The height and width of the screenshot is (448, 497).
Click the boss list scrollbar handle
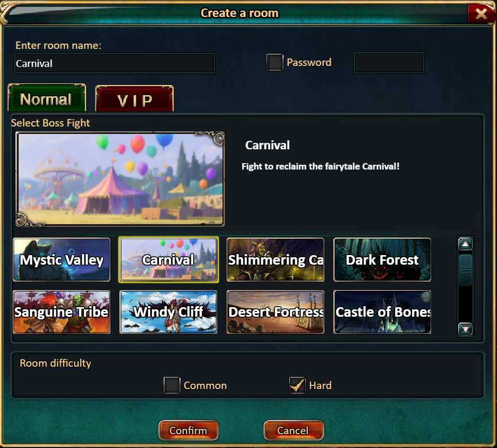tap(465, 269)
